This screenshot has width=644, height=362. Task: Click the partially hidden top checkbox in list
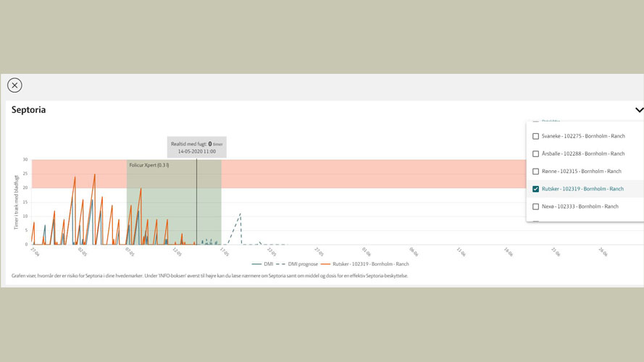tap(536, 122)
